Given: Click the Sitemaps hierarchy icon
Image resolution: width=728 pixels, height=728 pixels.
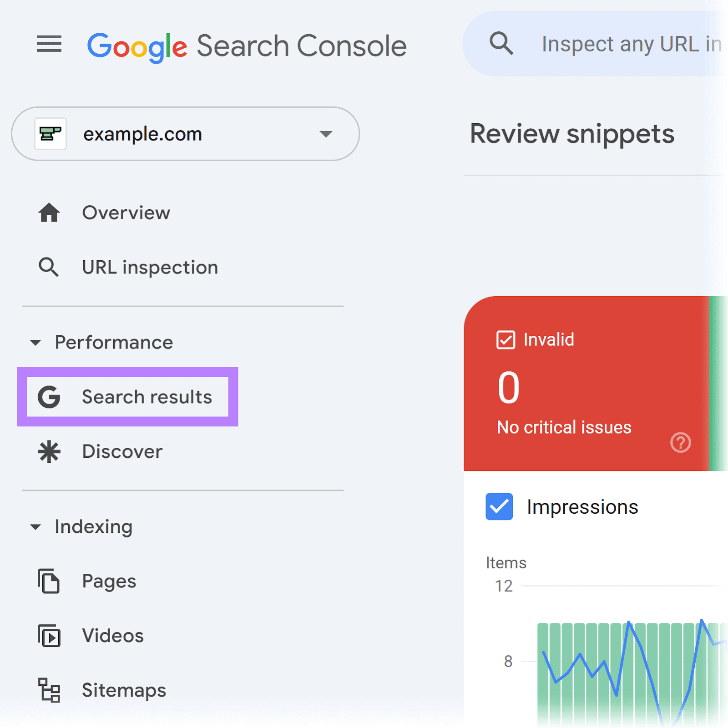Looking at the screenshot, I should [x=49, y=690].
